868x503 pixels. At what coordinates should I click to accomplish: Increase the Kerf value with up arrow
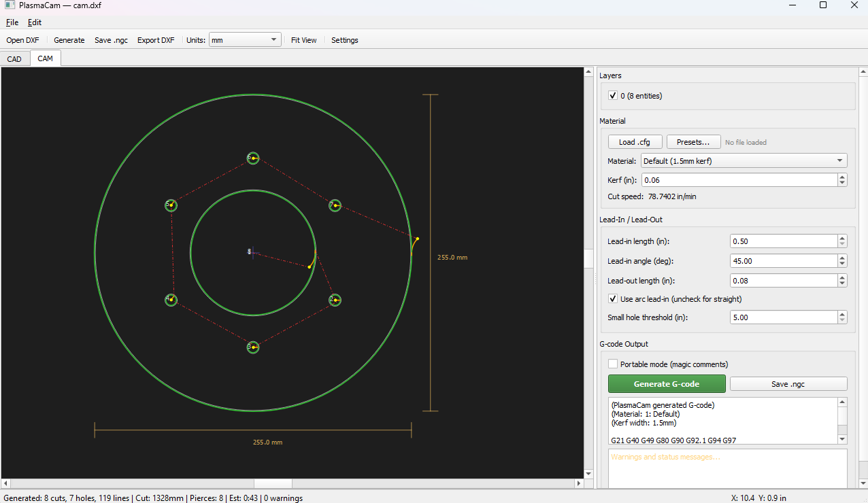[842, 177]
